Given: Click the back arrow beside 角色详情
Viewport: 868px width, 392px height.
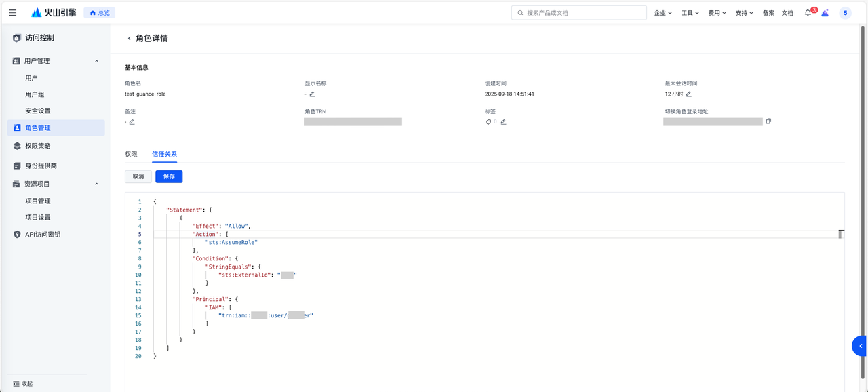Looking at the screenshot, I should click(129, 39).
